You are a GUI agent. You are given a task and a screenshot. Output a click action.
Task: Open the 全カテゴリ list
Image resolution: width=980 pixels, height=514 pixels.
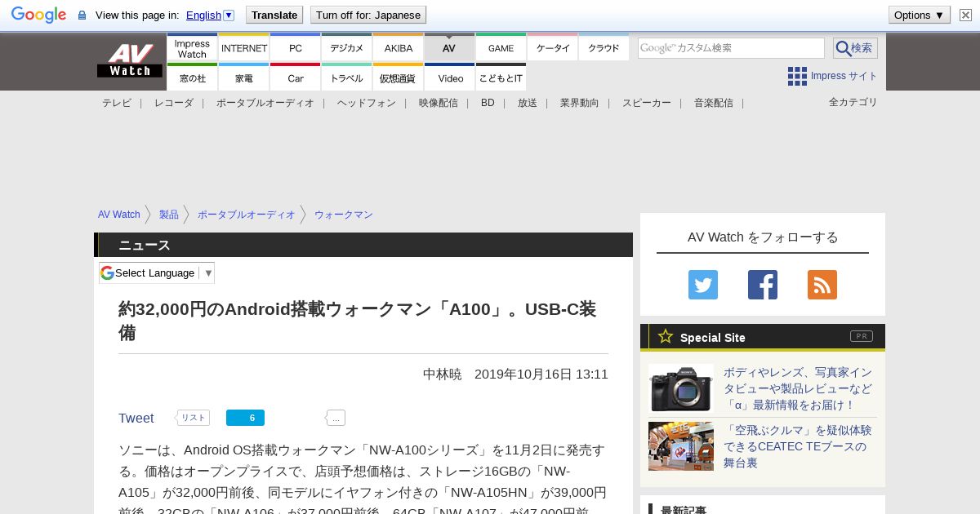pyautogui.click(x=853, y=102)
